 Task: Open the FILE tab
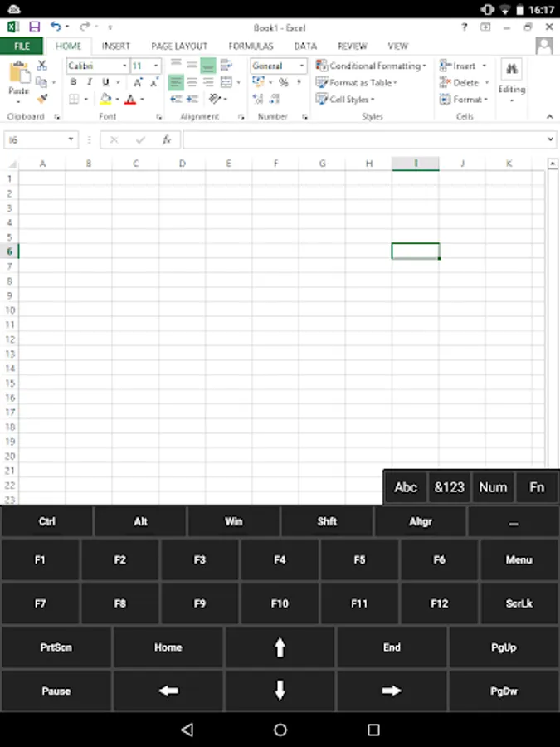click(x=22, y=46)
